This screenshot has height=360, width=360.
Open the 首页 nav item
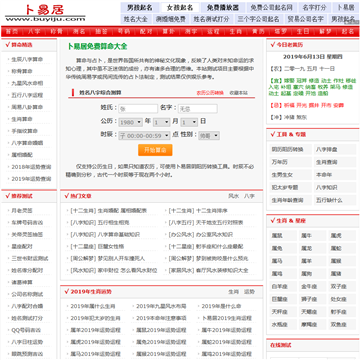(x=12, y=32)
